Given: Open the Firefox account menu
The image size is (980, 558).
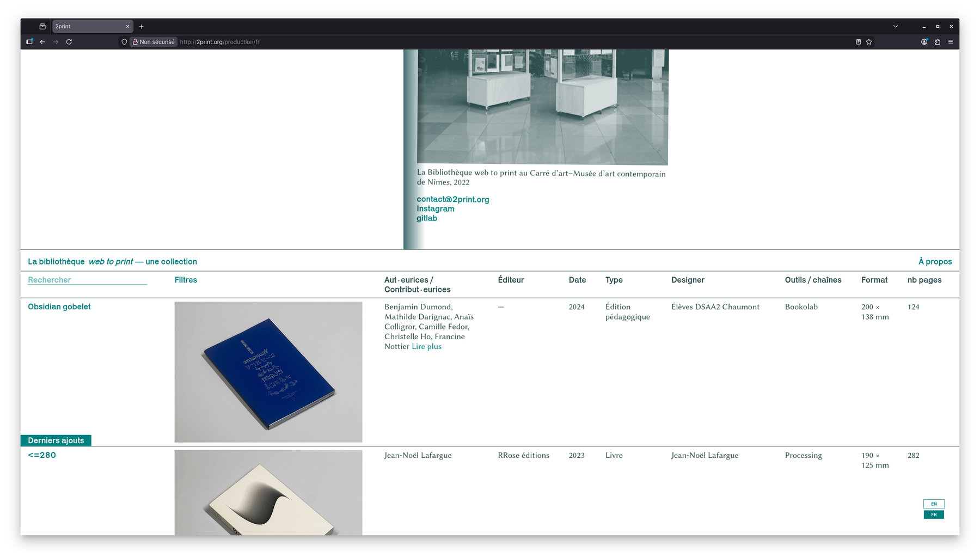Looking at the screenshot, I should (924, 42).
